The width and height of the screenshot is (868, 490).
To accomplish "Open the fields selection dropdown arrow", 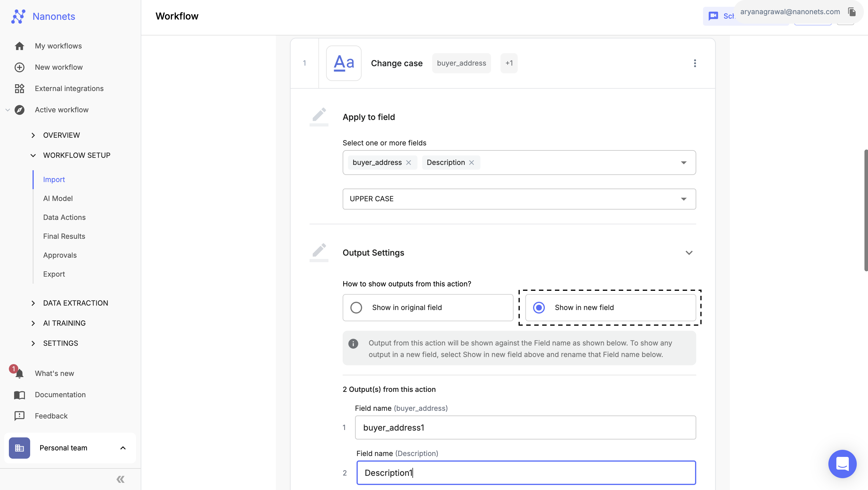I will click(684, 163).
